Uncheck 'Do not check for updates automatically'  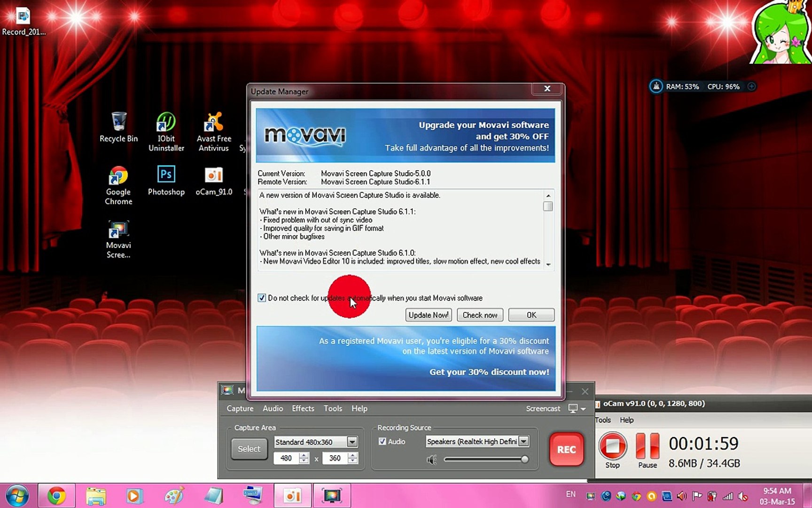pos(262,298)
